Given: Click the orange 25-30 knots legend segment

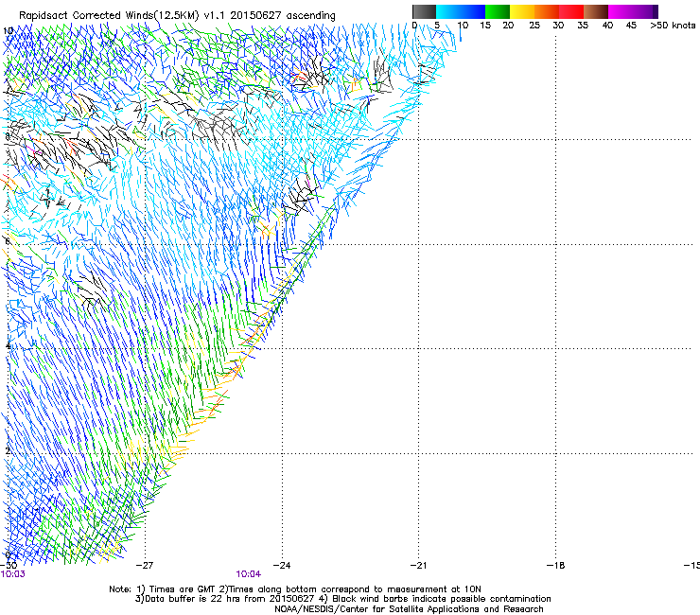Looking at the screenshot, I should pyautogui.click(x=547, y=11).
